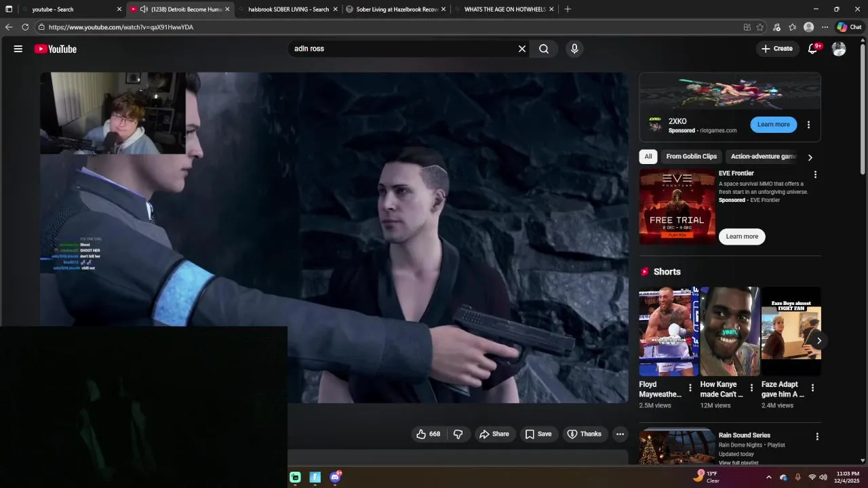The width and height of the screenshot is (868, 488).
Task: Open YouTube notifications bell
Action: (812, 49)
